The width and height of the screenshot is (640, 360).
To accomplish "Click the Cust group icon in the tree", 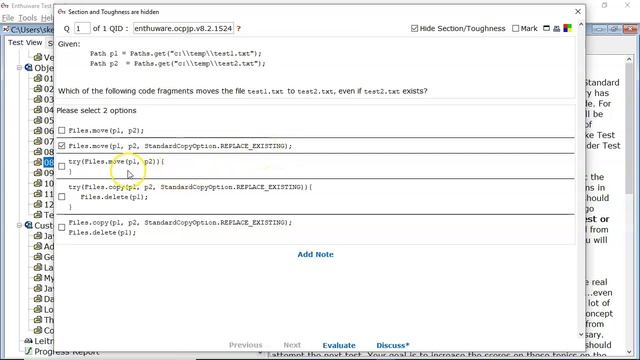I will [x=29, y=225].
